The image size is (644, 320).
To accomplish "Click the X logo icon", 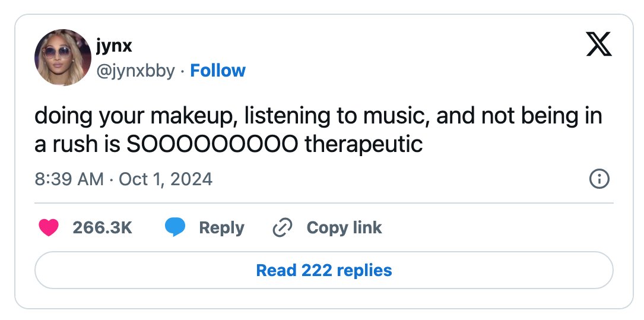I will pyautogui.click(x=598, y=44).
